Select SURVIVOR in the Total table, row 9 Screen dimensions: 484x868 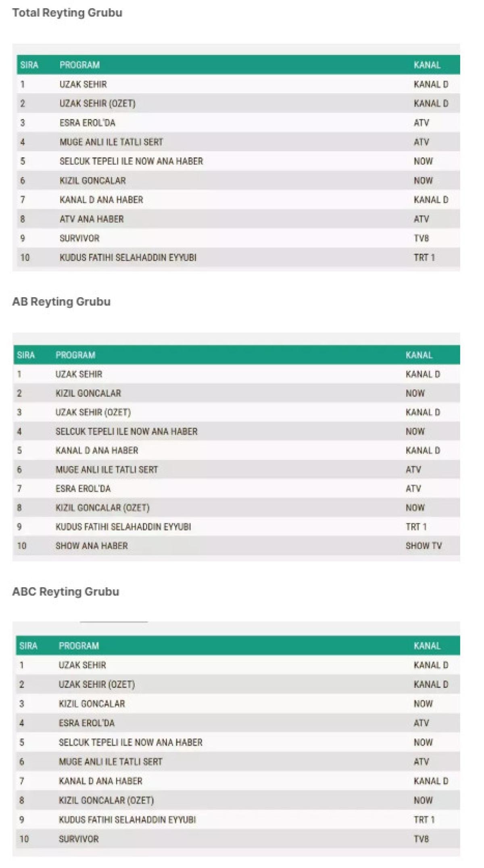(79, 238)
